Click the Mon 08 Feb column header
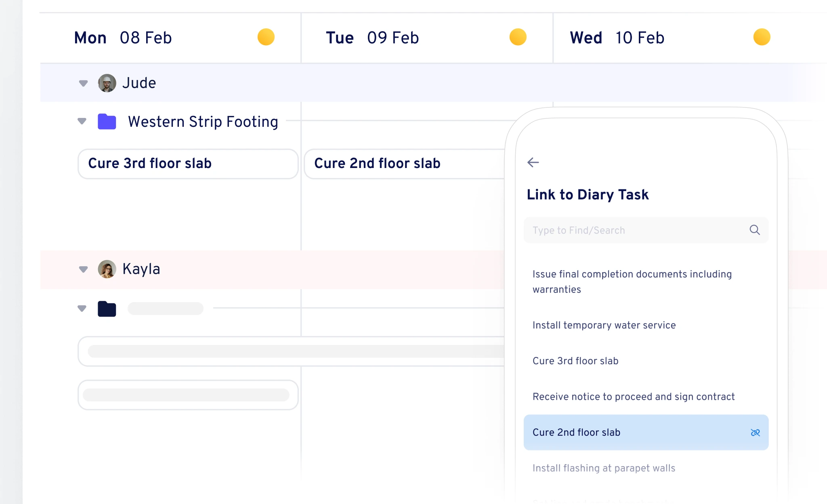Image resolution: width=827 pixels, height=504 pixels. coord(170,38)
